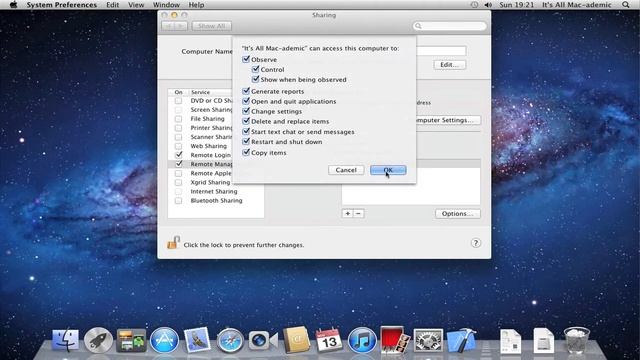Click the volume icon in menu bar

pyautogui.click(x=488, y=5)
